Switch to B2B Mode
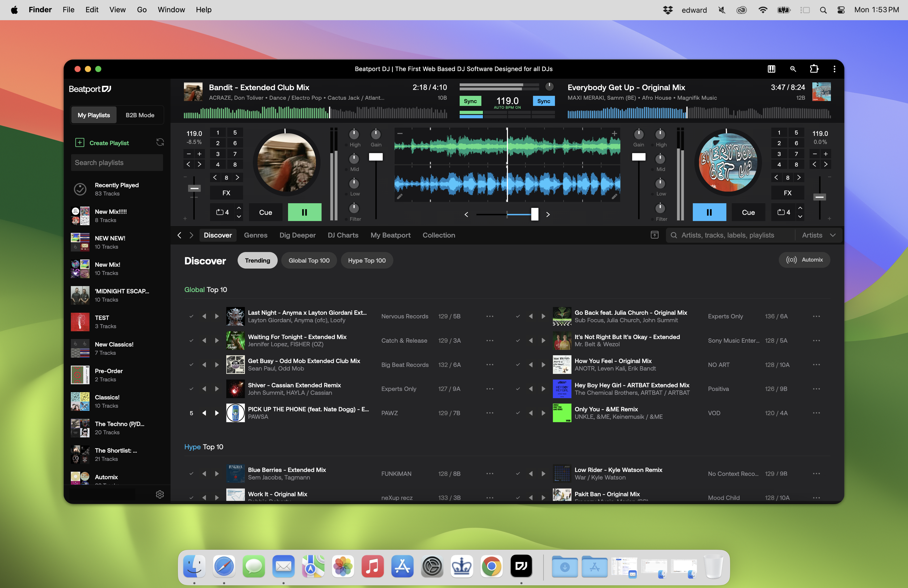This screenshot has width=908, height=588. tap(140, 115)
